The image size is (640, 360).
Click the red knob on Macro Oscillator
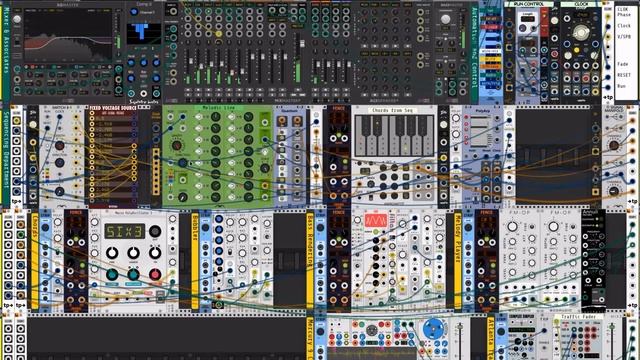155,274
